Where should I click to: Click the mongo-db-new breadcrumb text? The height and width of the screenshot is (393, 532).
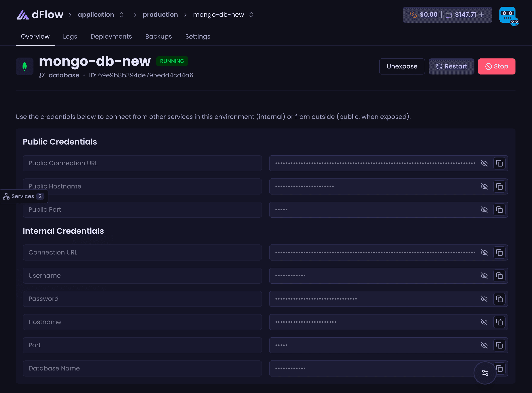coord(218,15)
